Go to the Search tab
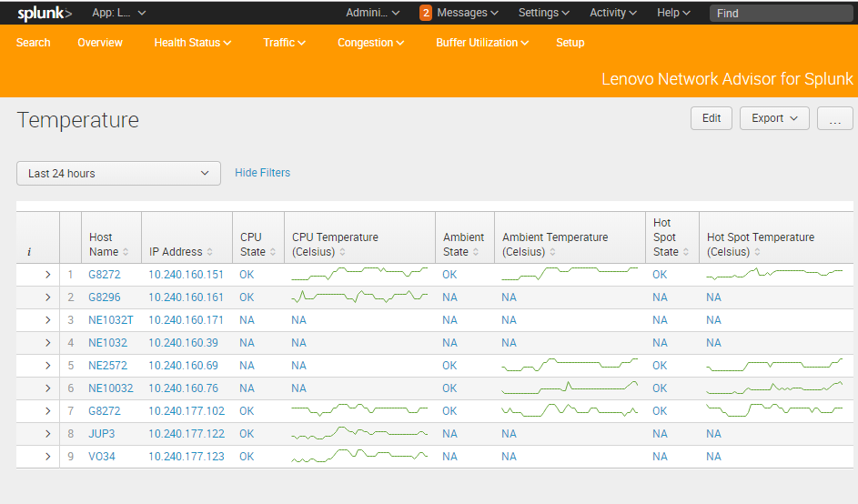 pyautogui.click(x=34, y=43)
